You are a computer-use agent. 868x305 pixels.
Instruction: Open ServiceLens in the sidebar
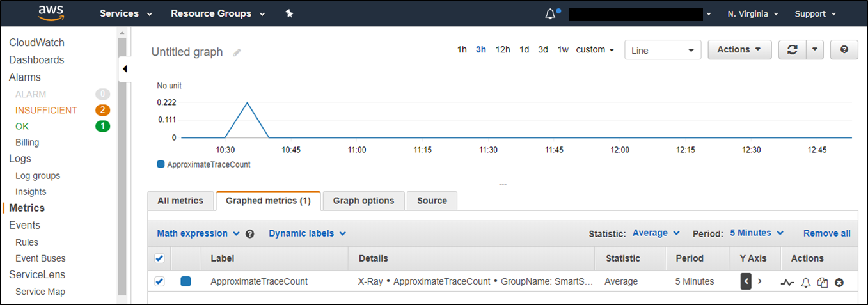coord(37,274)
